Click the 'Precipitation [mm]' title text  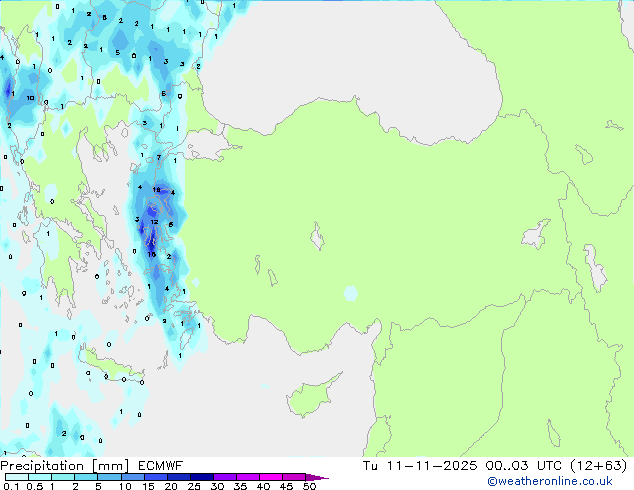click(64, 466)
